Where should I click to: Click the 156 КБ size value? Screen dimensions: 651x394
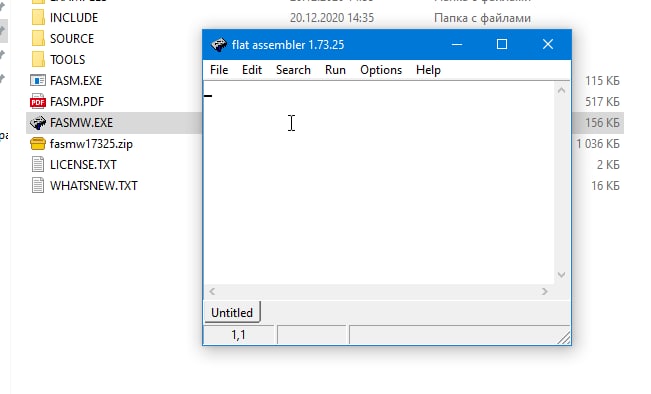click(x=602, y=123)
